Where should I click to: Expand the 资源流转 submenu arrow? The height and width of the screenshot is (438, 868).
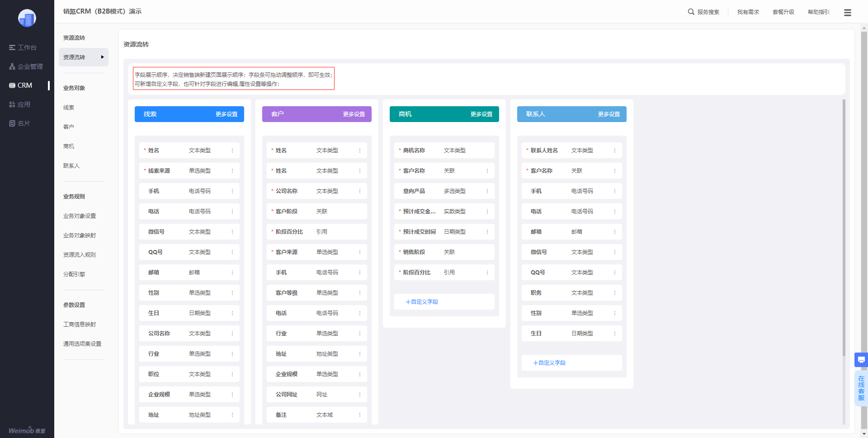tap(102, 57)
